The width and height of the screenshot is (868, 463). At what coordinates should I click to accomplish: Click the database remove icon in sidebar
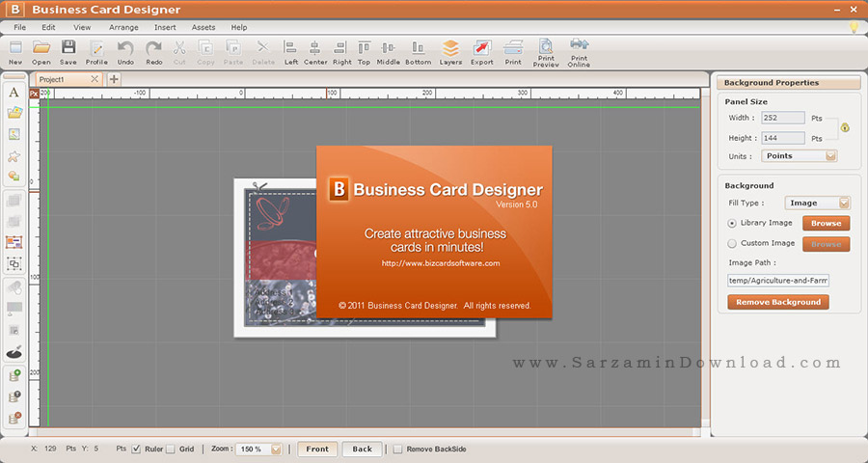point(14,418)
